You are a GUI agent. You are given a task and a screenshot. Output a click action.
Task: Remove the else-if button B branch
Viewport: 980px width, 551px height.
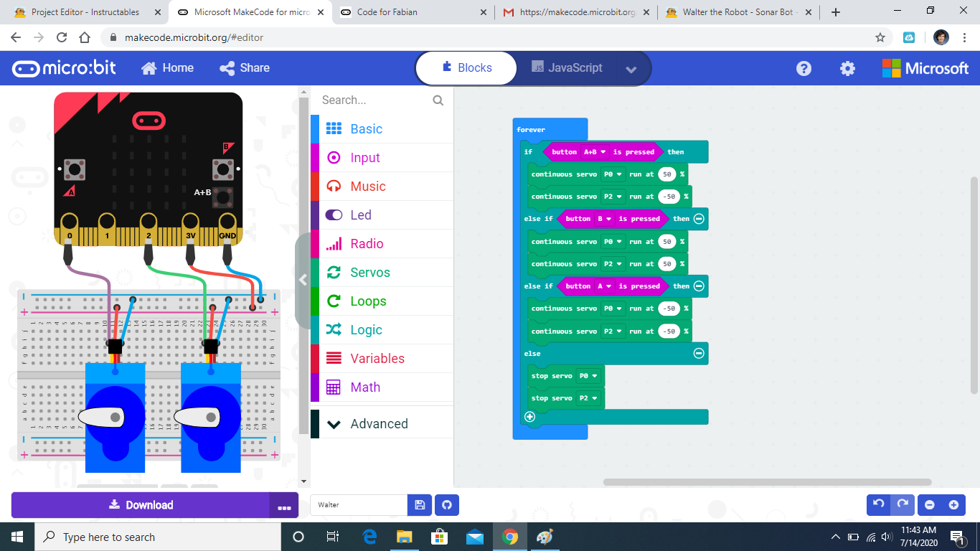click(699, 219)
